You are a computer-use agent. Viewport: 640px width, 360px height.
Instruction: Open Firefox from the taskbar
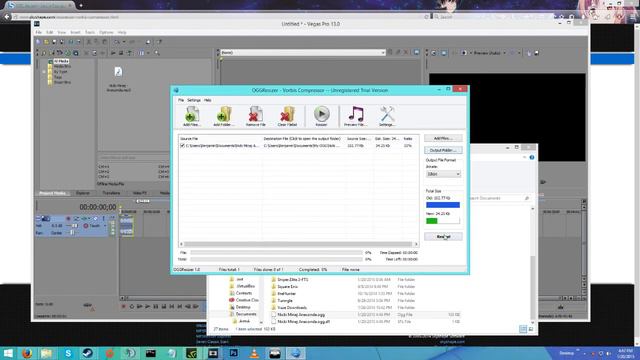27,353
